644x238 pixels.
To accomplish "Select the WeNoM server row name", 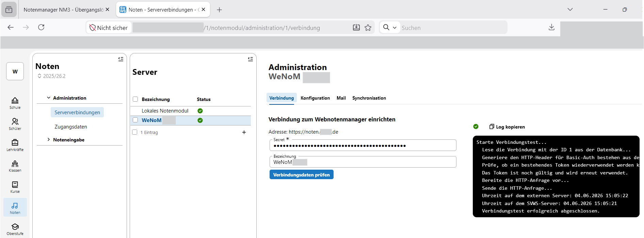I will [151, 120].
